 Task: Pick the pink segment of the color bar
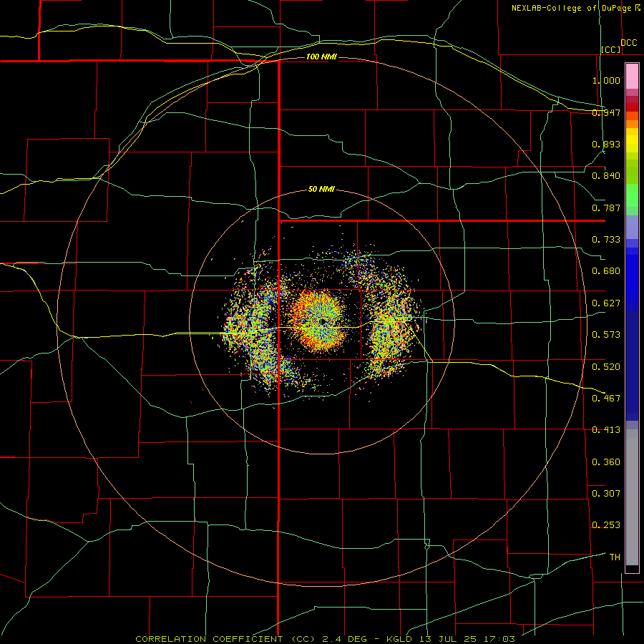coord(632,77)
